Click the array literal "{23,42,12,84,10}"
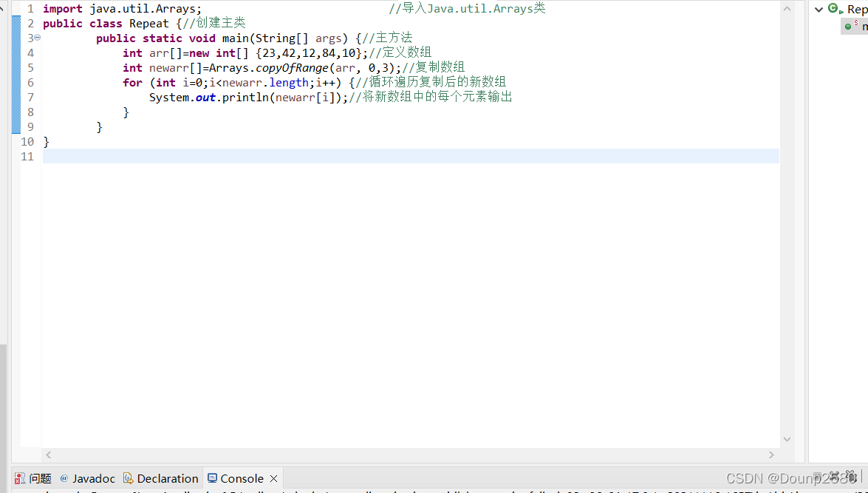Image resolution: width=868 pixels, height=493 pixels. 308,53
